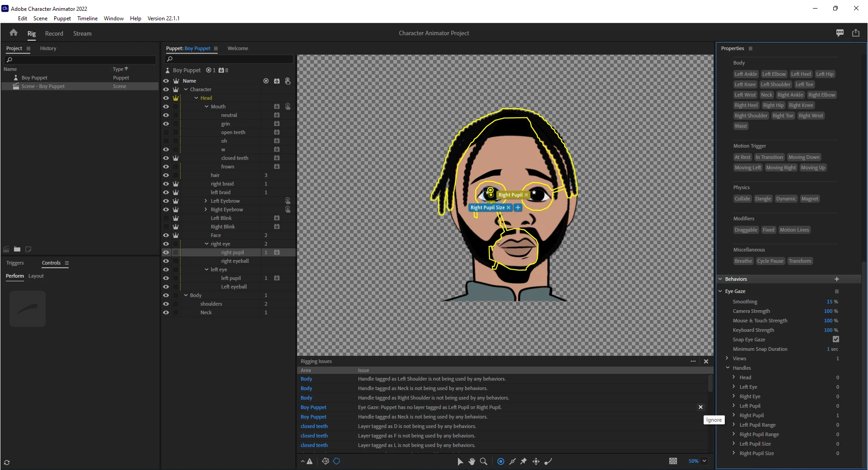Open the Puppet menu
The image size is (868, 470).
pos(62,19)
